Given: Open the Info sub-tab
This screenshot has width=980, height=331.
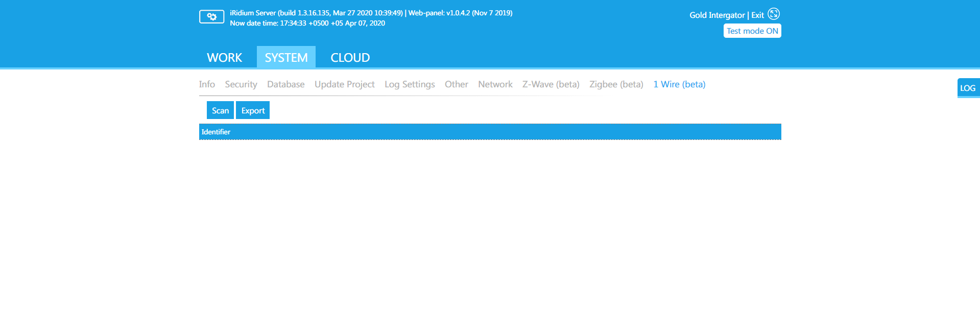Looking at the screenshot, I should 207,84.
